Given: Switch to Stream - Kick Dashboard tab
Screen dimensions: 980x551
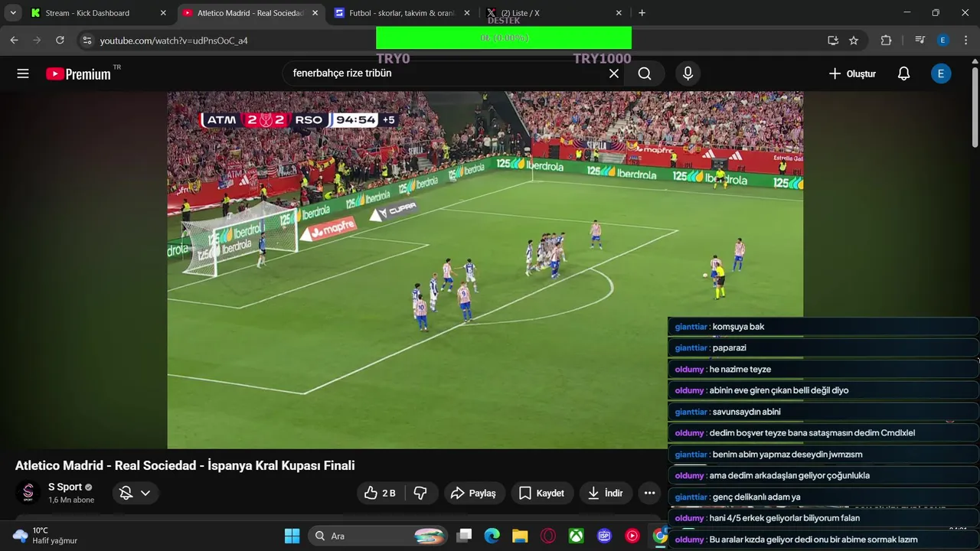Looking at the screenshot, I should (x=96, y=13).
